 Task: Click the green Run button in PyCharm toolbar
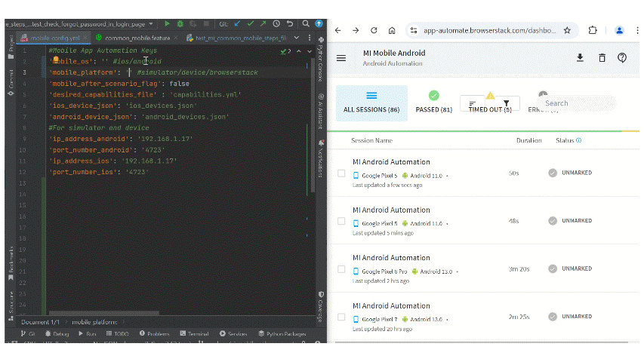(x=168, y=24)
